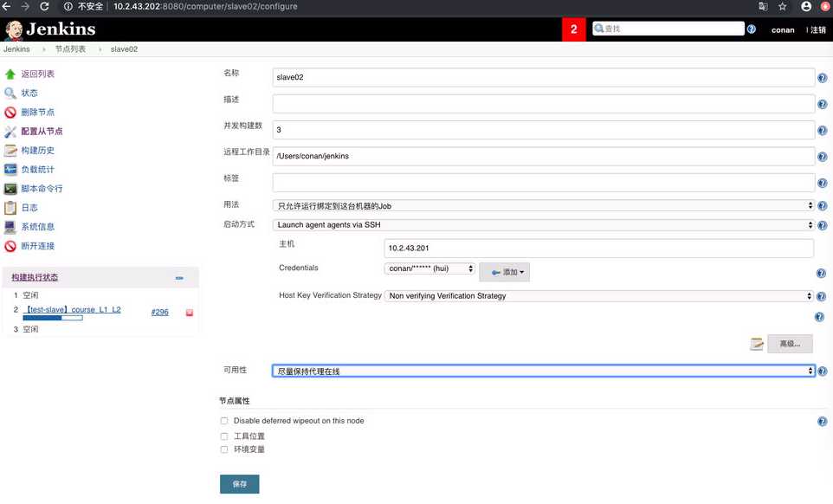Open the 状态 menu item

coord(29,94)
